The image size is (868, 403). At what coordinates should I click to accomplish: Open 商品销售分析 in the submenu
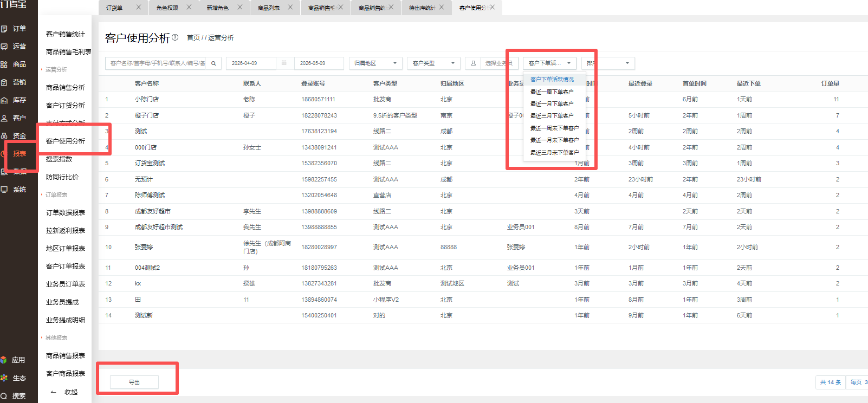pyautogui.click(x=66, y=88)
